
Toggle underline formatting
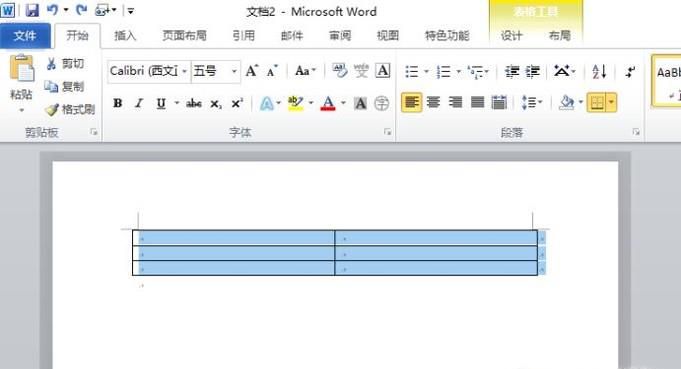pos(161,103)
